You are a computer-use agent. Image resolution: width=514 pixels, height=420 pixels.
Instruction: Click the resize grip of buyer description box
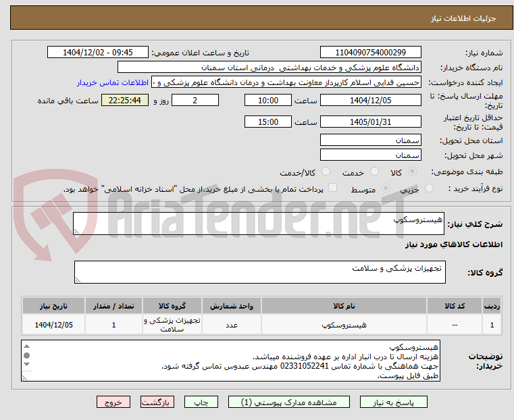coord(24,377)
